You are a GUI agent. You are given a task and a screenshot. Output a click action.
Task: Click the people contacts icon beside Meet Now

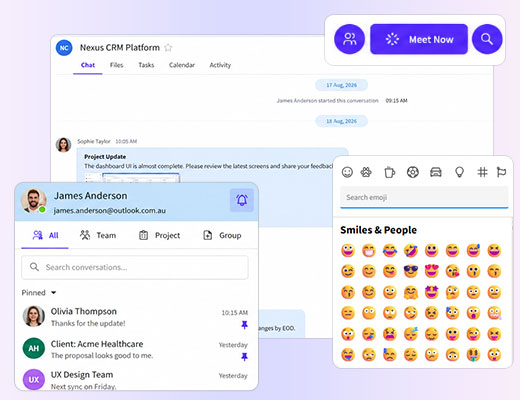[349, 39]
